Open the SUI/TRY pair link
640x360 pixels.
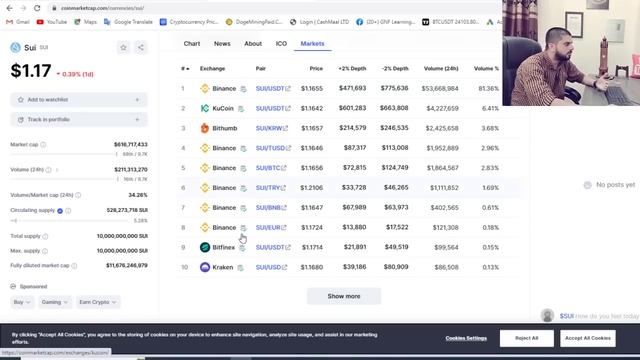(271, 188)
